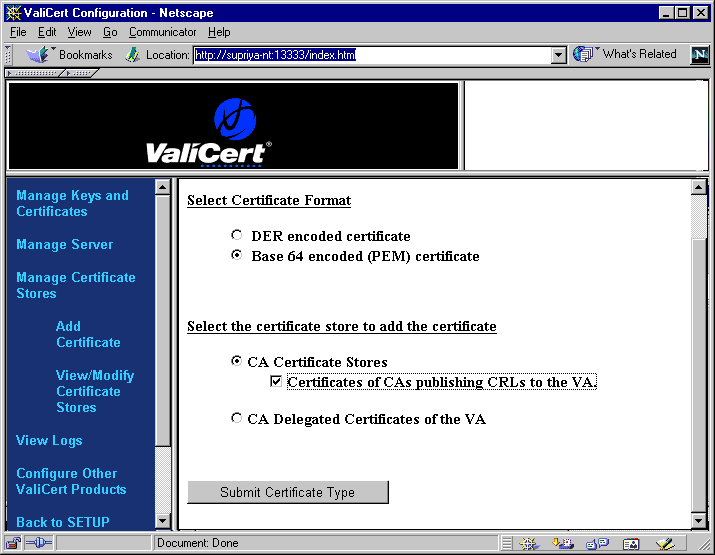
Task: Open the Newsgroups icon in component bar
Action: [x=597, y=544]
